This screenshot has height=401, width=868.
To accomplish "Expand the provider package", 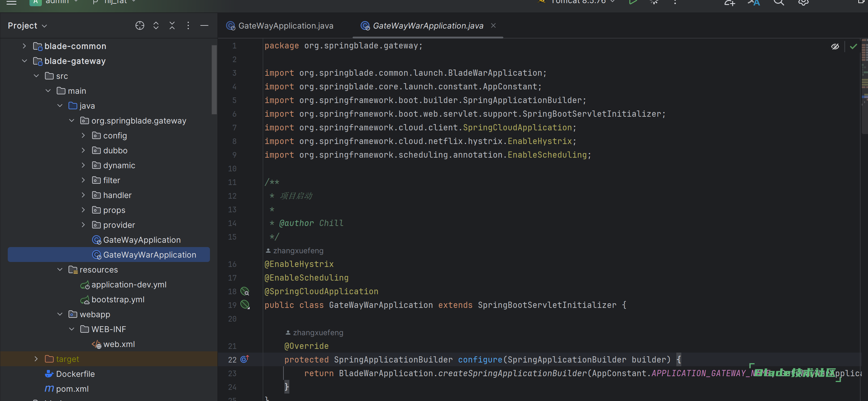I will pyautogui.click(x=83, y=225).
